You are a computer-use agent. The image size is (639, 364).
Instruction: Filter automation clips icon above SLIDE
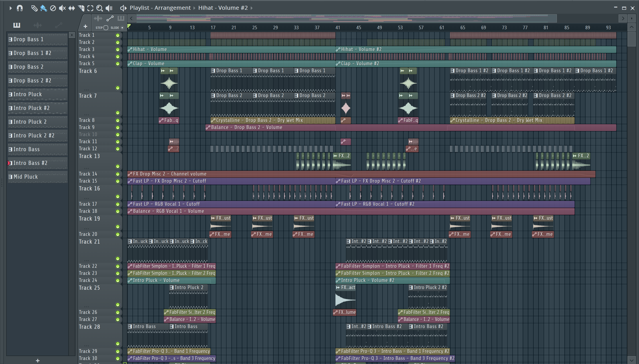coord(110,18)
